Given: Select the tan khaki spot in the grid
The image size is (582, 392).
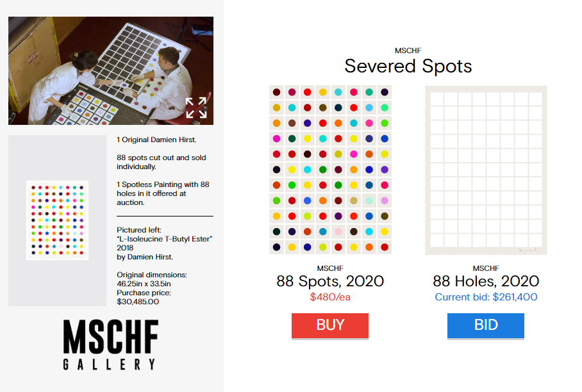Looking at the screenshot, I should pyautogui.click(x=354, y=200).
